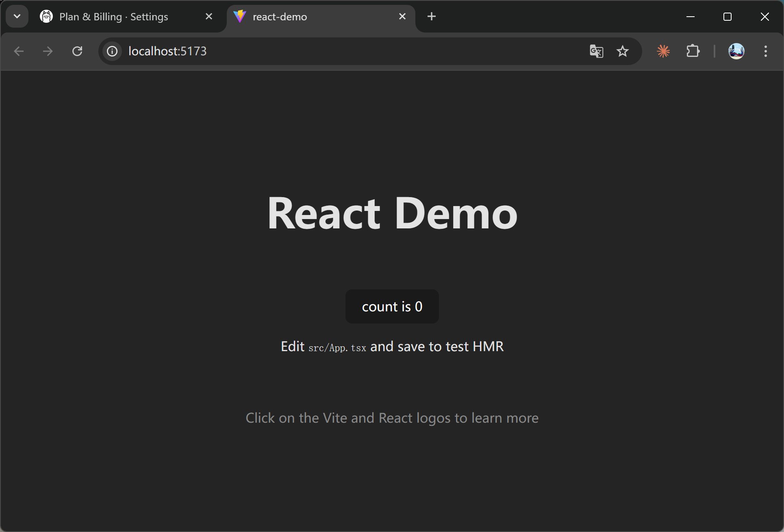Viewport: 784px width, 532px height.
Task: Open the orange Claude extension icon
Action: click(x=663, y=51)
